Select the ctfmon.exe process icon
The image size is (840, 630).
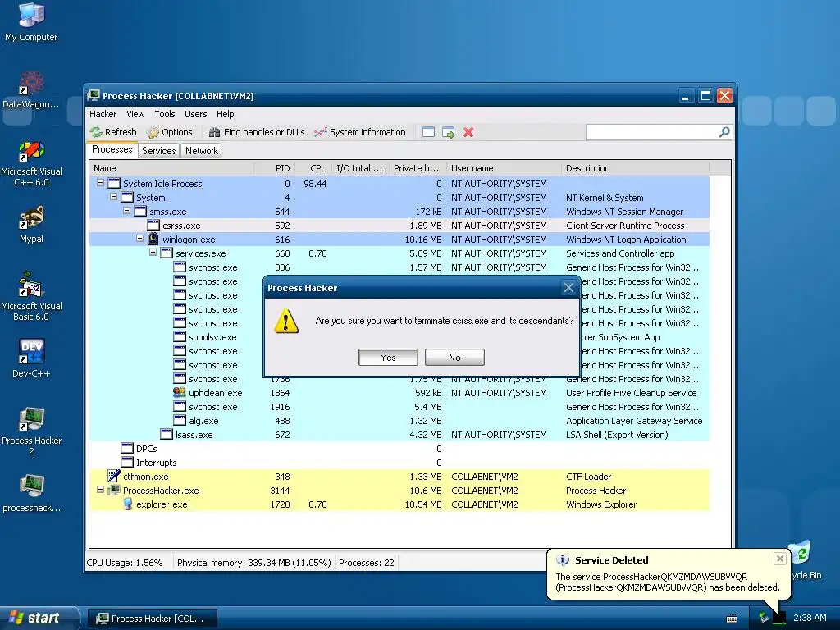coord(113,476)
